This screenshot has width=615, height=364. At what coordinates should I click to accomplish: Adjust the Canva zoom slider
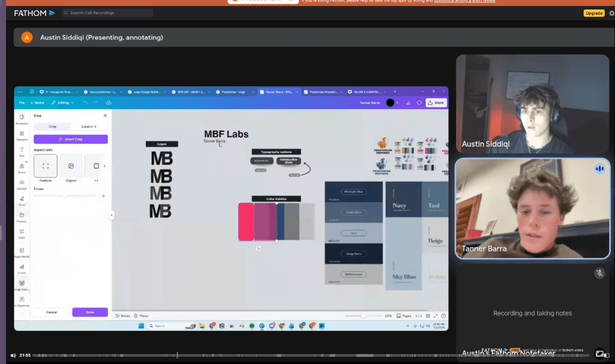364,316
